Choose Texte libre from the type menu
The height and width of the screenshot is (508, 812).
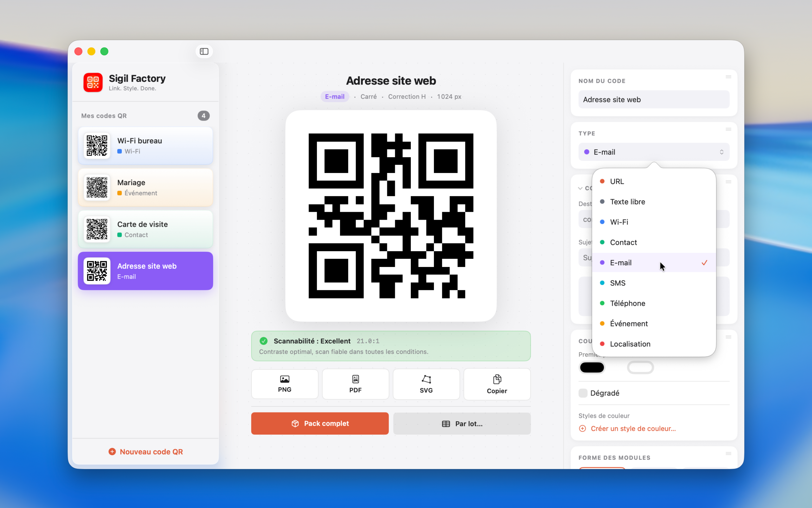[x=654, y=202]
